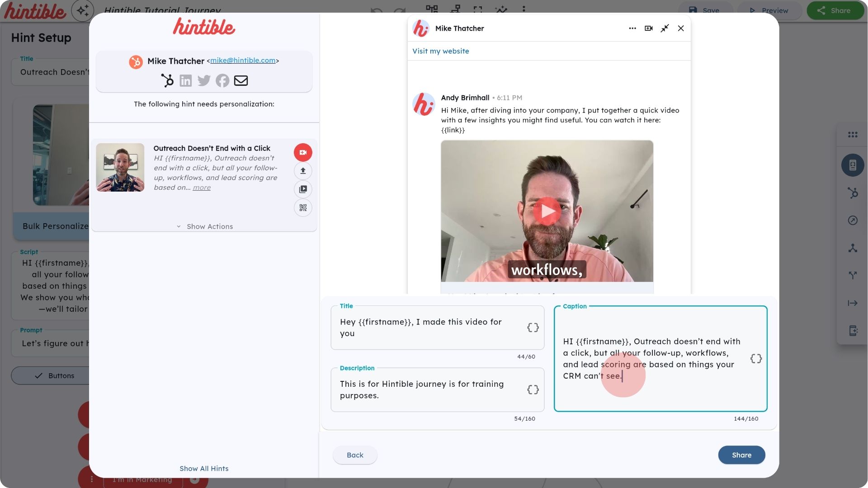
Task: Click the upload video icon
Action: click(x=303, y=171)
